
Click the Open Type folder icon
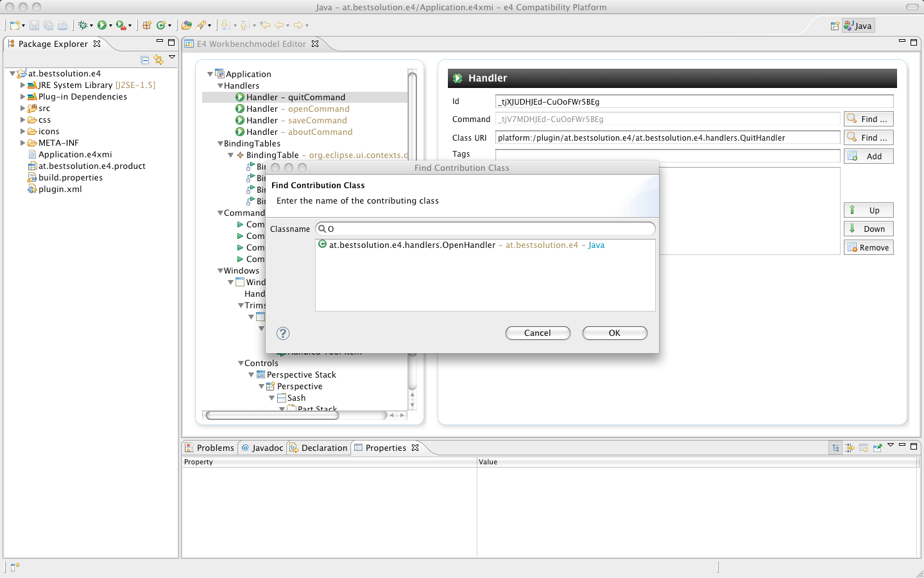coord(186,25)
